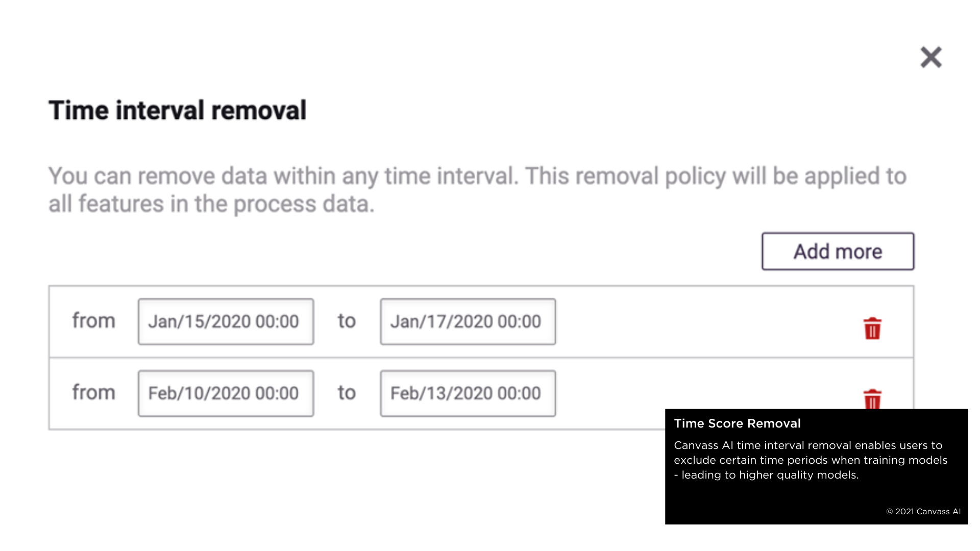
Task: Edit the Jan/17/2020 00:00 to field
Action: [x=468, y=322]
